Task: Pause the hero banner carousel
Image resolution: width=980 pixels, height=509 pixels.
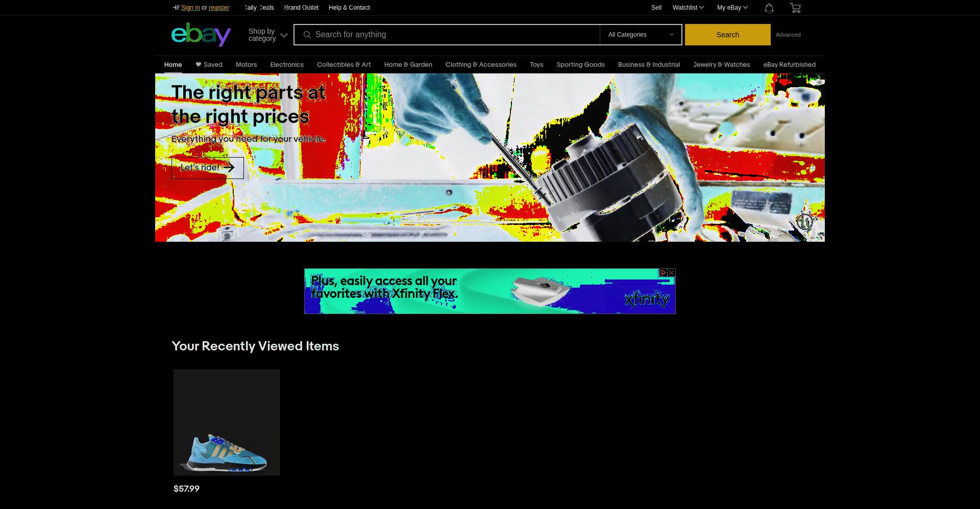Action: [805, 222]
